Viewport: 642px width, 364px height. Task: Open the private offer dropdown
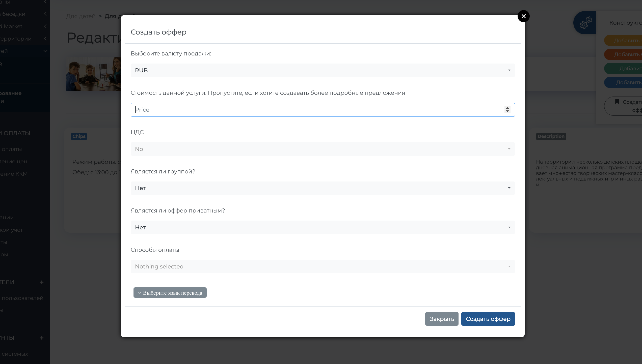tap(323, 227)
